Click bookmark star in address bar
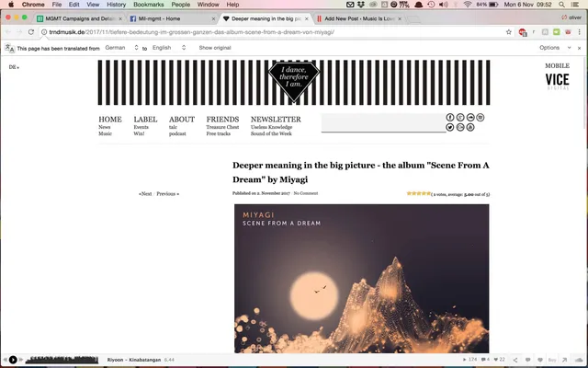588x368 pixels. click(508, 32)
